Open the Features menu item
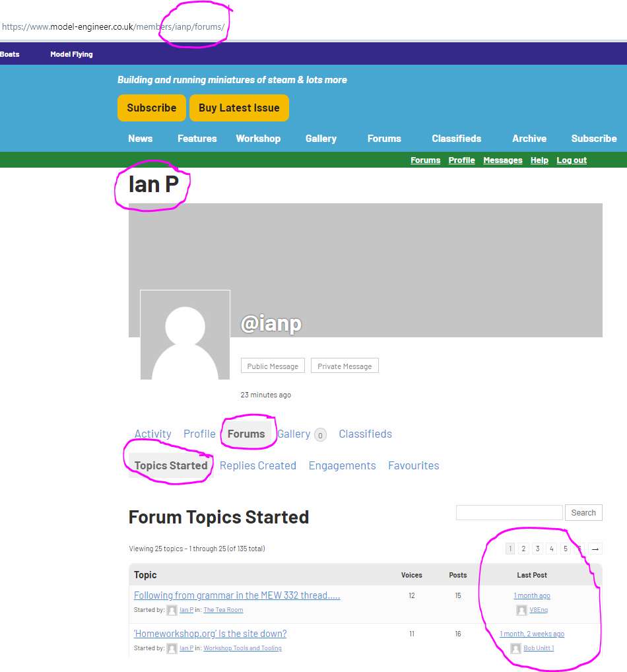This screenshot has width=627, height=672. point(197,139)
